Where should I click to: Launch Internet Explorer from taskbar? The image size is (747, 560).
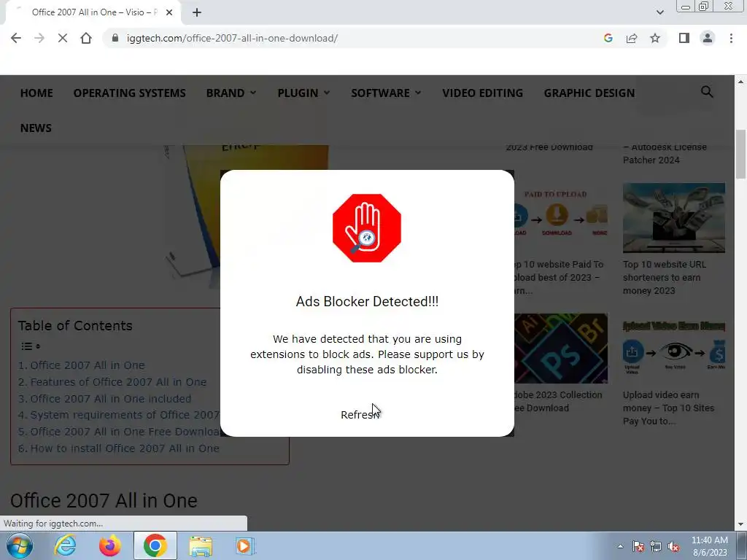pos(65,545)
